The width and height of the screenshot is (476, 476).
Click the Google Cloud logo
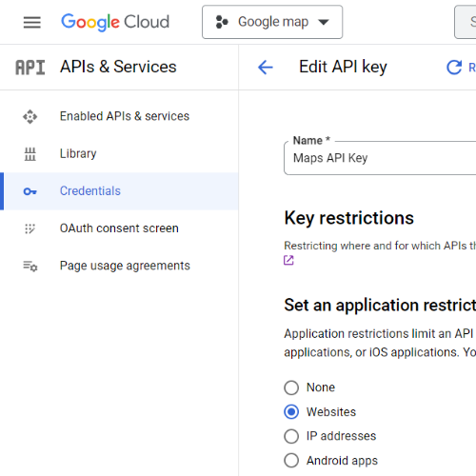coord(115,22)
